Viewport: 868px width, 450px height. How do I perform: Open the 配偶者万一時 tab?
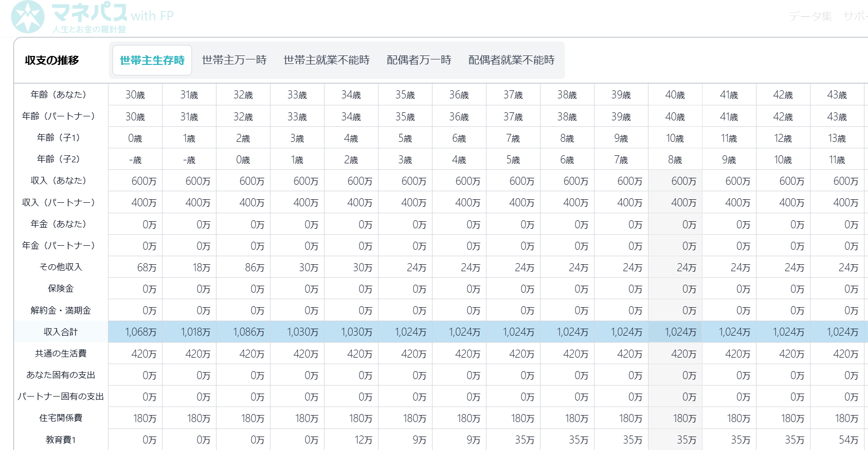coord(419,60)
